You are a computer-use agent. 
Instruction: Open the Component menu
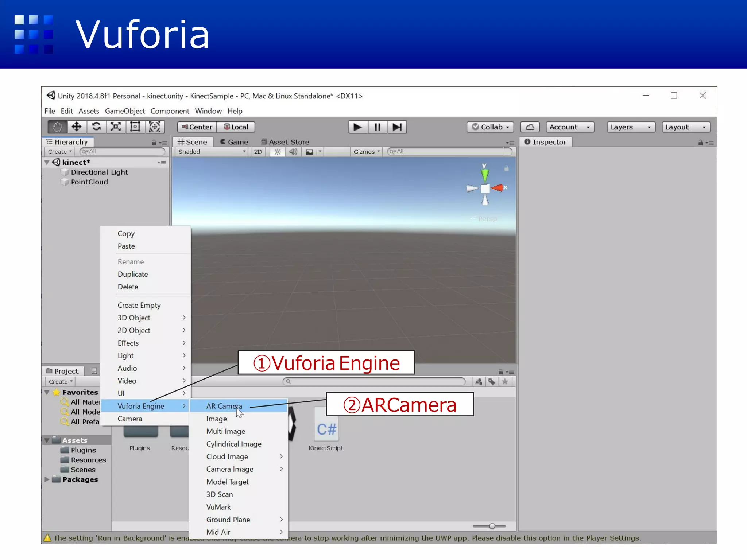tap(170, 111)
